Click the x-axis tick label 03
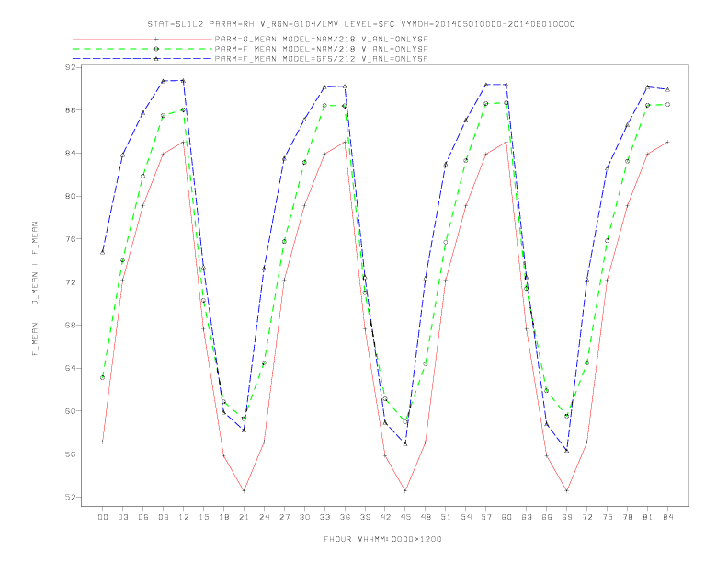Viewport: 728px width, 563px height. coord(122,517)
